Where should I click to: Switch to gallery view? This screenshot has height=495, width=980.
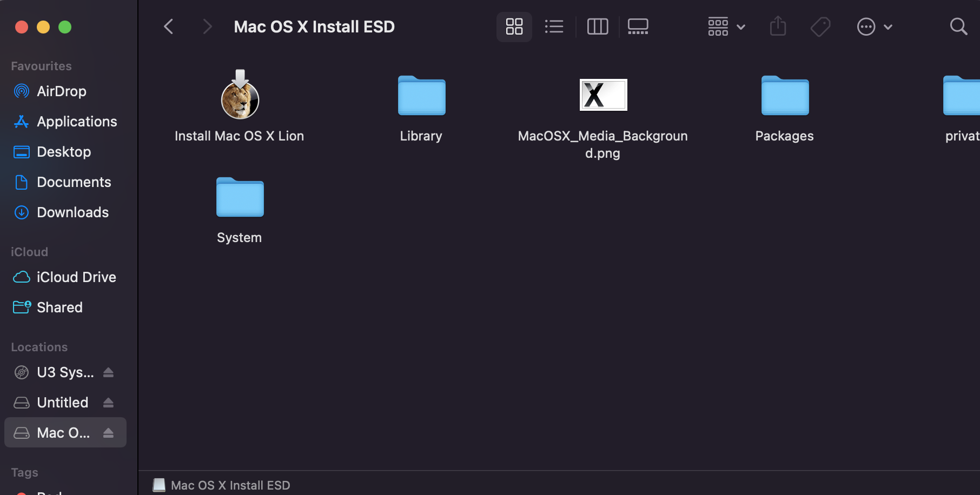[x=638, y=26]
